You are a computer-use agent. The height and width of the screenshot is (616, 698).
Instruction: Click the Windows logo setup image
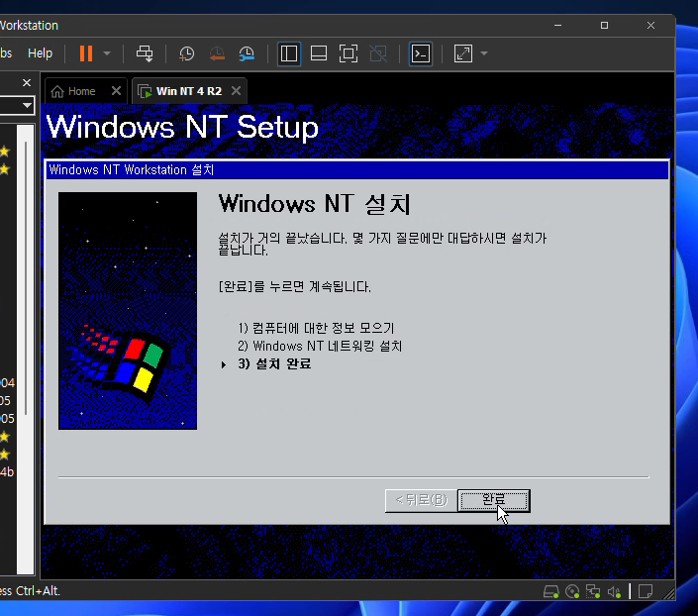pos(128,311)
